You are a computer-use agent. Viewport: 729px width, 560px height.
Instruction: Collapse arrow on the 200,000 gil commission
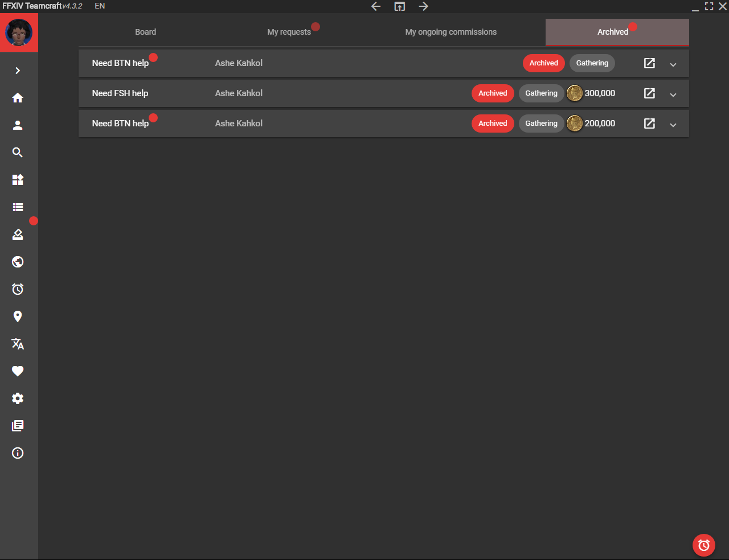(x=673, y=125)
